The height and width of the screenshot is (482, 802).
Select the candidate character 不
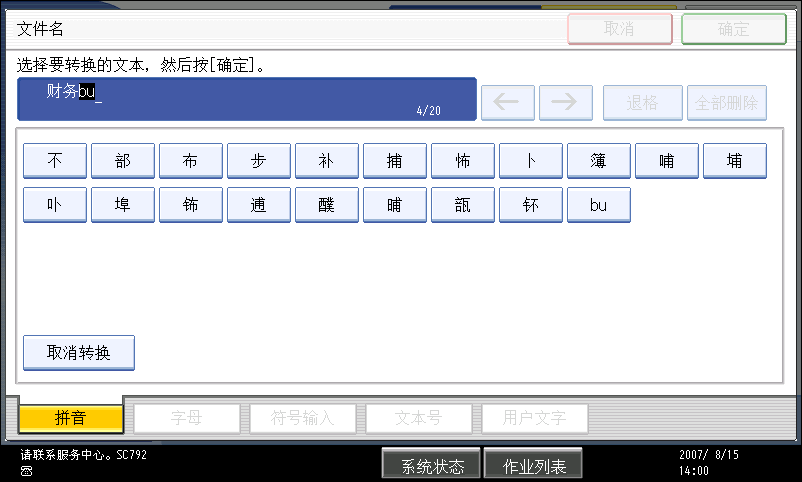(x=55, y=161)
